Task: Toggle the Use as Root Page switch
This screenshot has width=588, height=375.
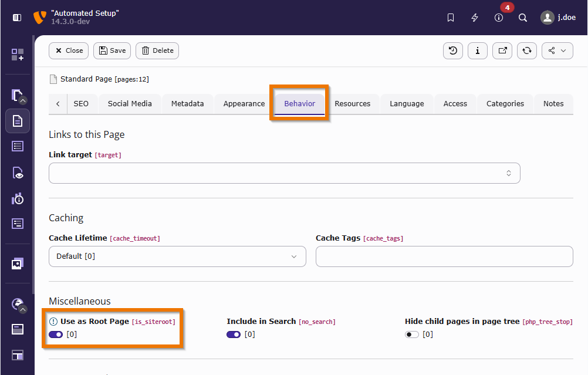Action: (x=56, y=335)
